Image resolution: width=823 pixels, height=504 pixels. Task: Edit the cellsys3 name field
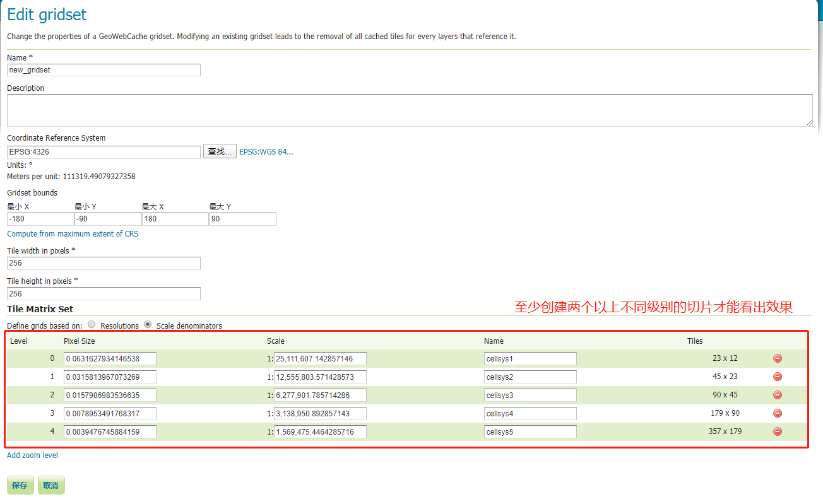click(530, 395)
